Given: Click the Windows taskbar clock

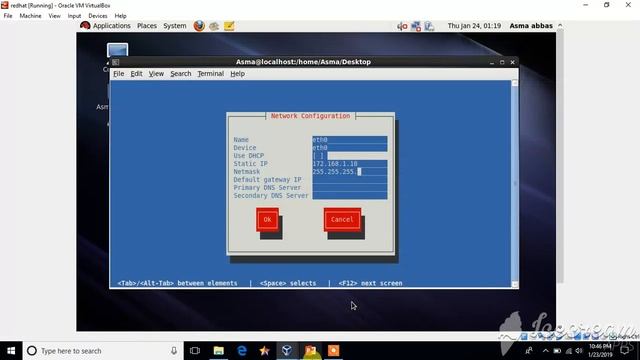Looking at the screenshot, I should pos(600,351).
